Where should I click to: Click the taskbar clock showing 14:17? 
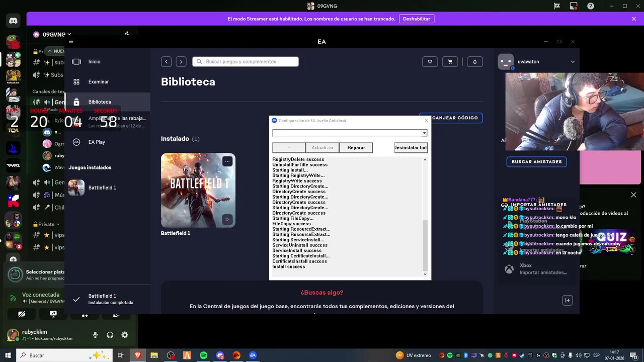coord(614,355)
